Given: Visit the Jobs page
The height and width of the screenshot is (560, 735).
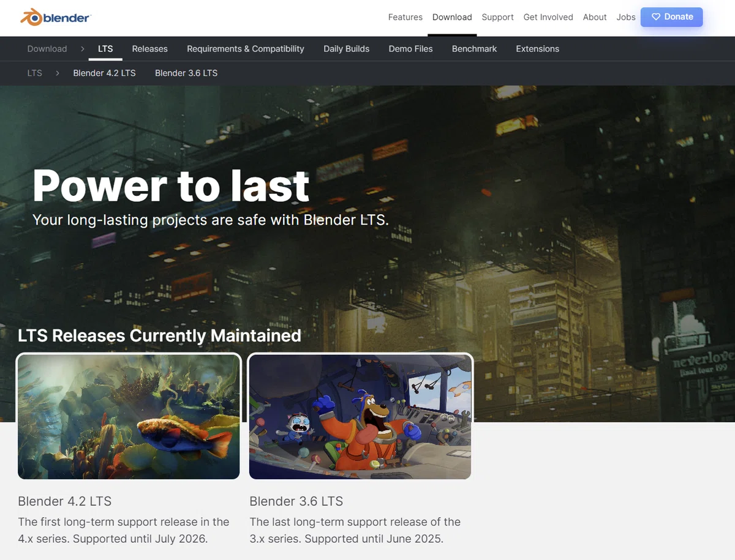Looking at the screenshot, I should [x=626, y=17].
